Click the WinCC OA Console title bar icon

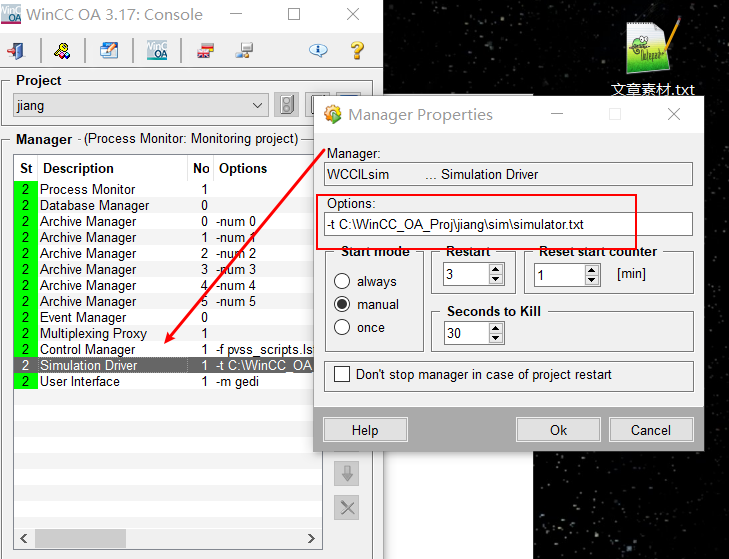(x=11, y=14)
